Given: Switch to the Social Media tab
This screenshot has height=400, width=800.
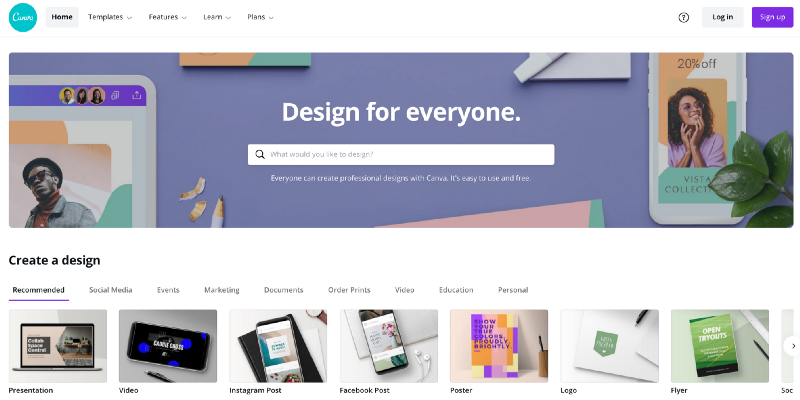Looking at the screenshot, I should point(111,290).
